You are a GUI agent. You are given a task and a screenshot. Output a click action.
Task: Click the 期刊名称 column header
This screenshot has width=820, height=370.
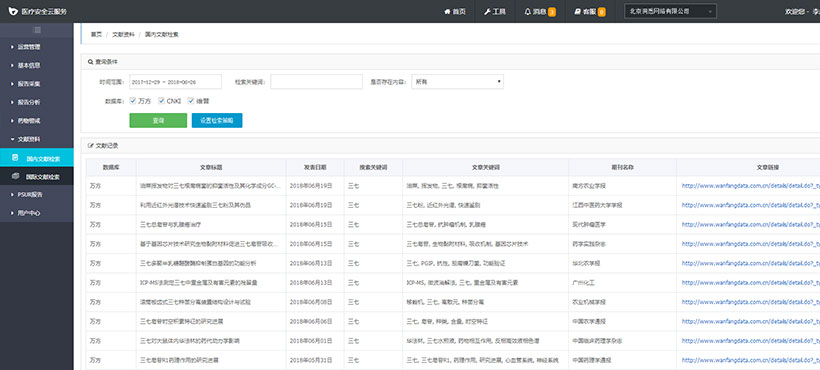click(622, 167)
